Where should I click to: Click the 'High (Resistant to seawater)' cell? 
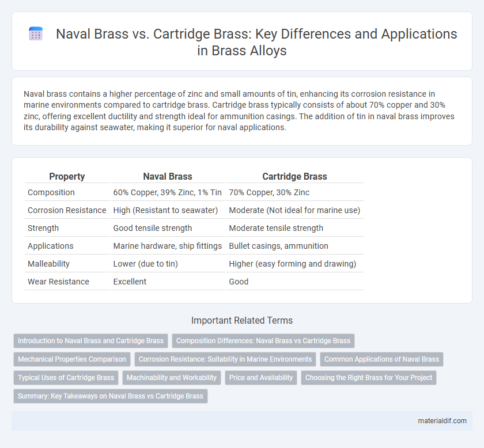point(168,210)
